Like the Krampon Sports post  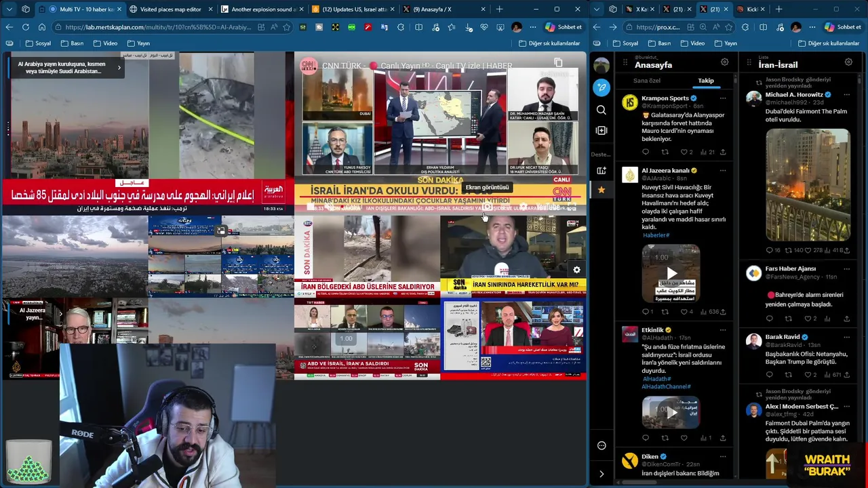pyautogui.click(x=684, y=152)
